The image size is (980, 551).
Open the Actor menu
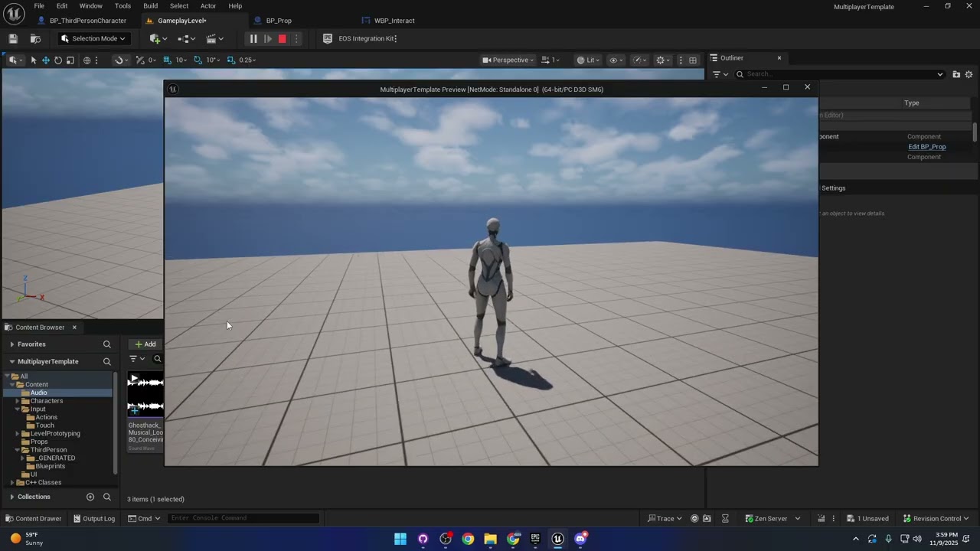coord(208,5)
